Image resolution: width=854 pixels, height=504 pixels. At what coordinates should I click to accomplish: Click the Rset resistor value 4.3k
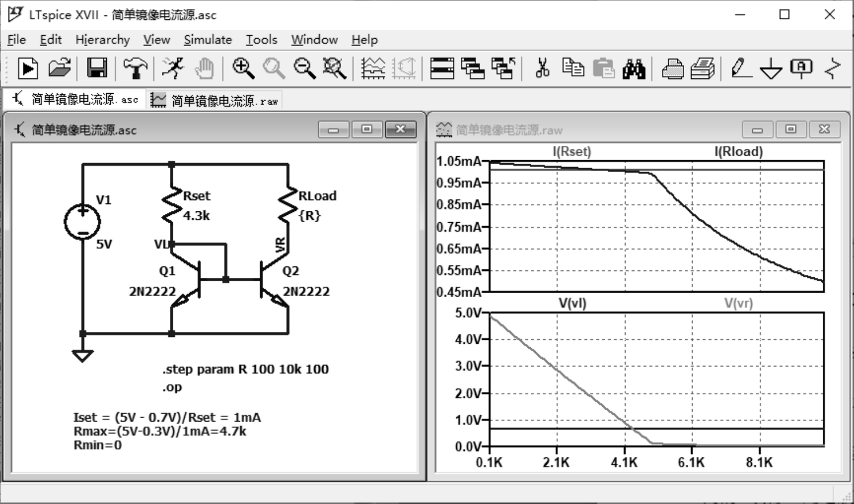[x=197, y=216]
